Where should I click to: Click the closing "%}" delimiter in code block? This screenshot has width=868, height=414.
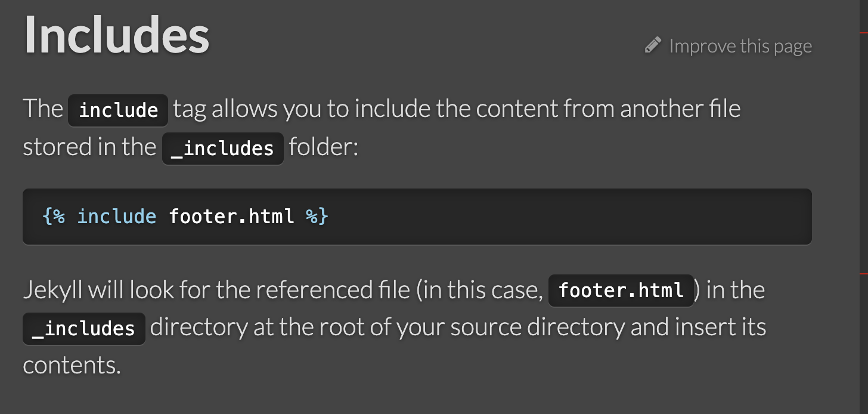pos(317,216)
